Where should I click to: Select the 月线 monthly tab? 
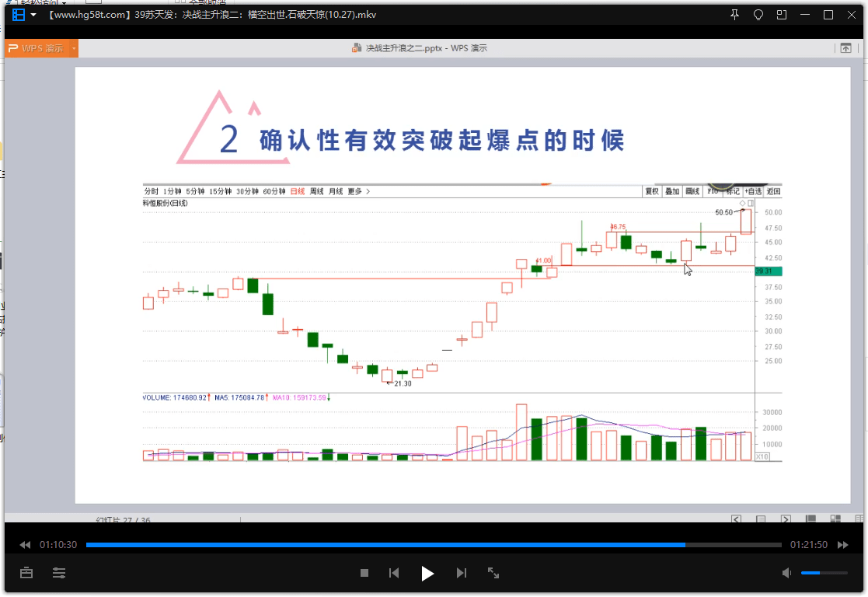pyautogui.click(x=336, y=192)
